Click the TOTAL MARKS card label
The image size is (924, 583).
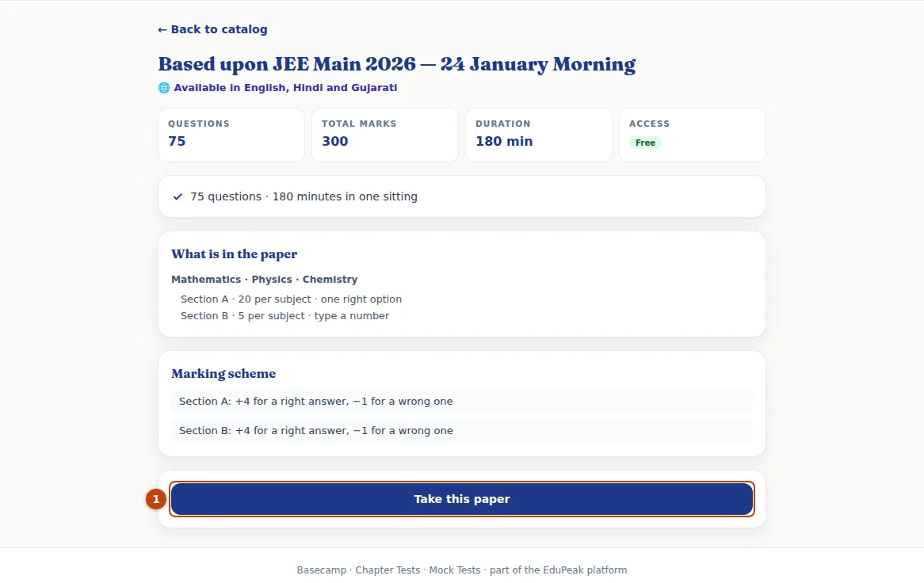click(x=359, y=124)
